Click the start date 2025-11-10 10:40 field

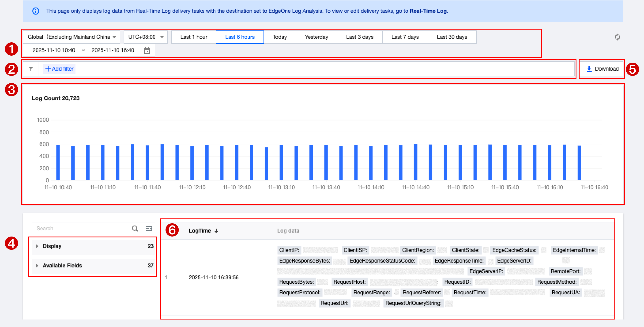tap(54, 50)
